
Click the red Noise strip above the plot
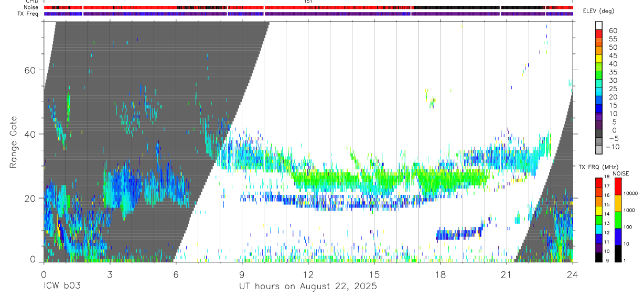pyautogui.click(x=308, y=7)
